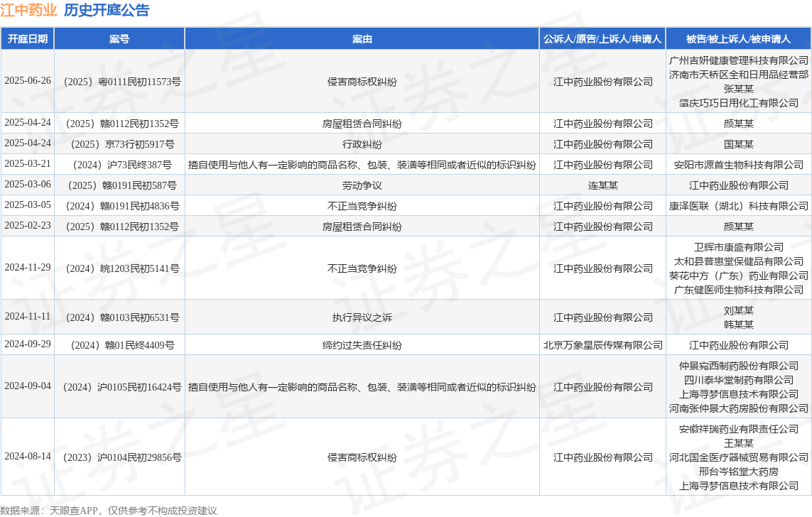
Task: Click the date 2024-09-04
Action: pos(28,386)
